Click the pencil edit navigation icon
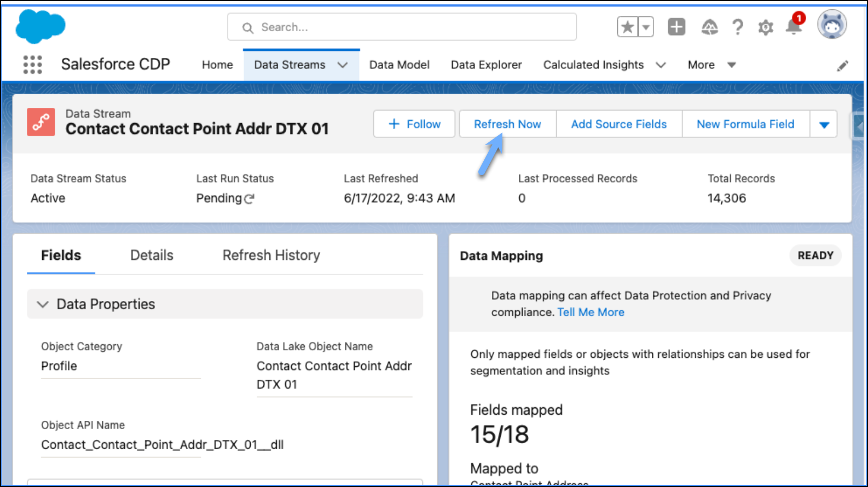Screen dimensions: 868x487 coord(843,66)
